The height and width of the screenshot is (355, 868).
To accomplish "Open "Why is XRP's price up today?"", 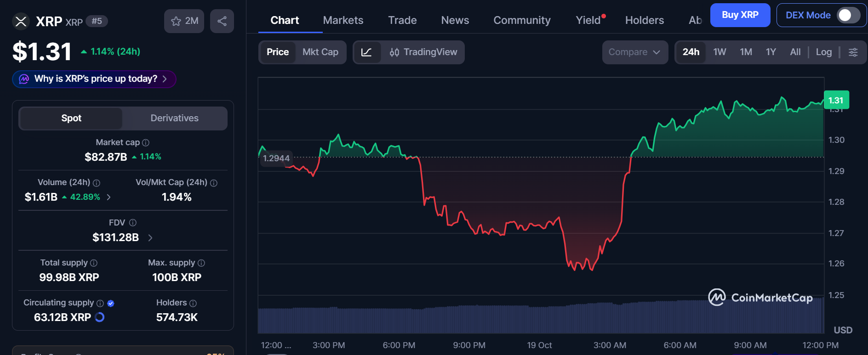I will tap(94, 79).
